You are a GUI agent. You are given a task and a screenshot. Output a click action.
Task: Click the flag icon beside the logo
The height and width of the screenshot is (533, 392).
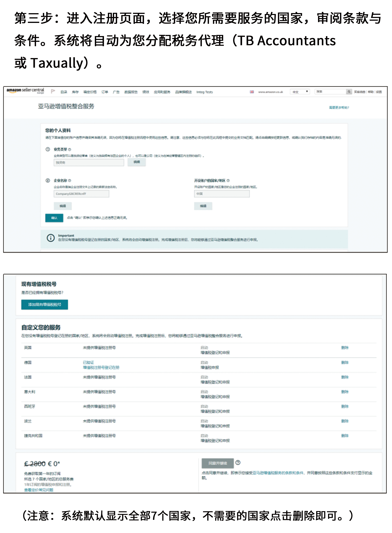tap(53, 92)
